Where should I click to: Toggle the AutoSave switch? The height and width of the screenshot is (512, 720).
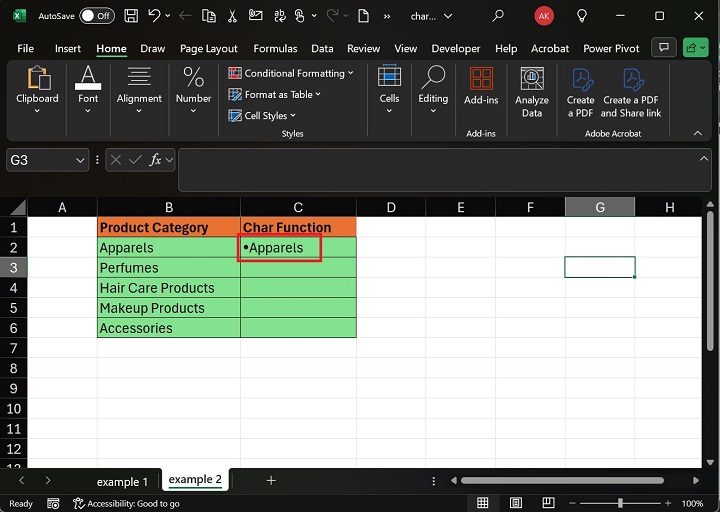click(96, 16)
